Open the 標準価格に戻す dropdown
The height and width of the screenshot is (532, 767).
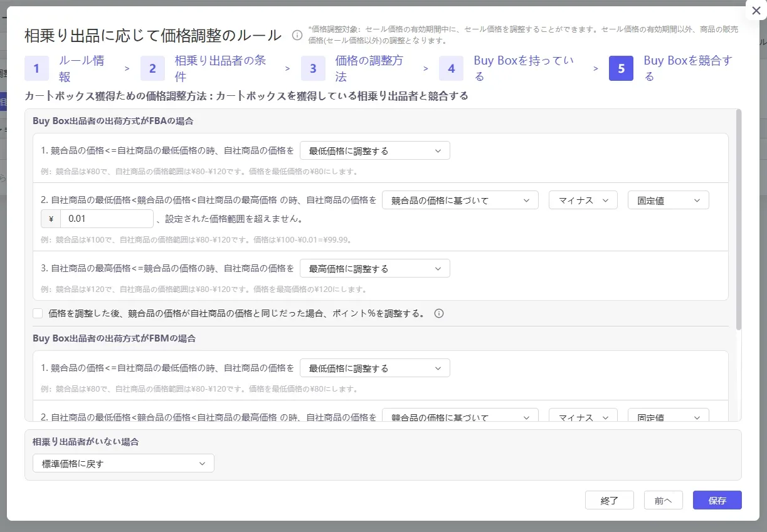tap(124, 463)
